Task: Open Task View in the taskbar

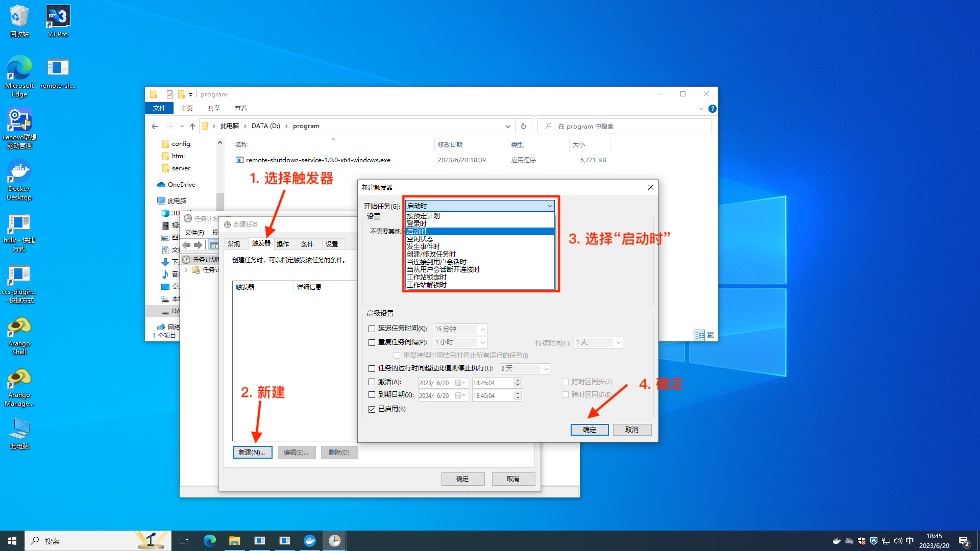Action: [x=184, y=541]
